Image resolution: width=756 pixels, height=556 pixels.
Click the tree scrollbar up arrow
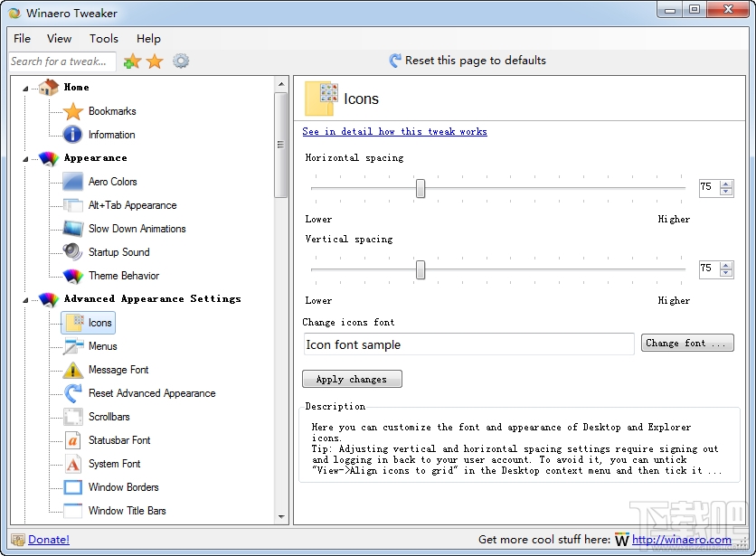click(281, 84)
